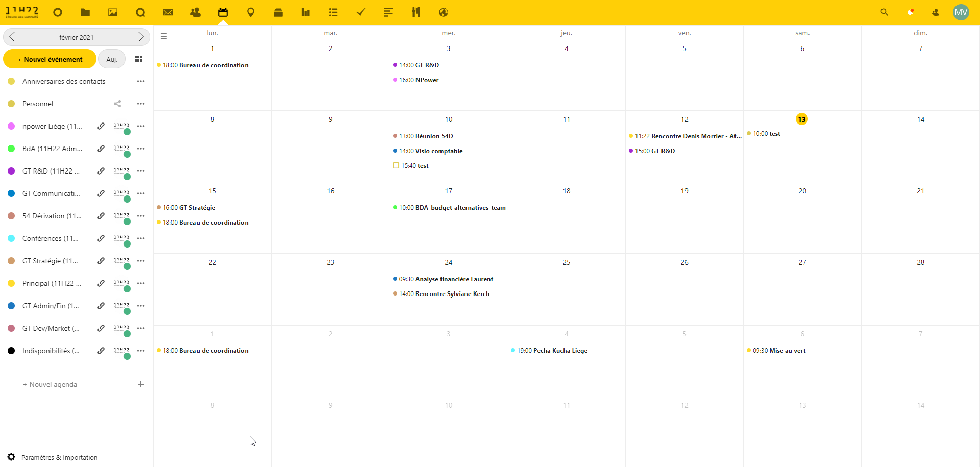980x467 pixels.
Task: Jump to today with Auj. button
Action: pyautogui.click(x=112, y=59)
